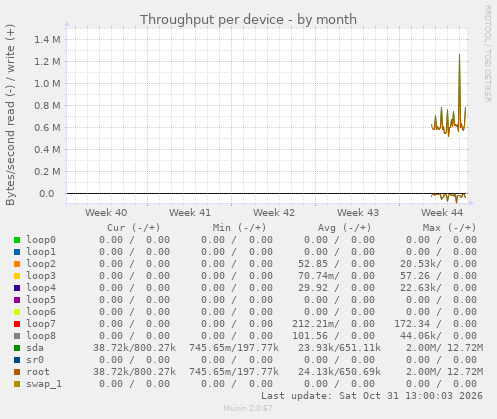Click the Week 44 axis label
Image resolution: width=497 pixels, height=419 pixels.
(442, 213)
